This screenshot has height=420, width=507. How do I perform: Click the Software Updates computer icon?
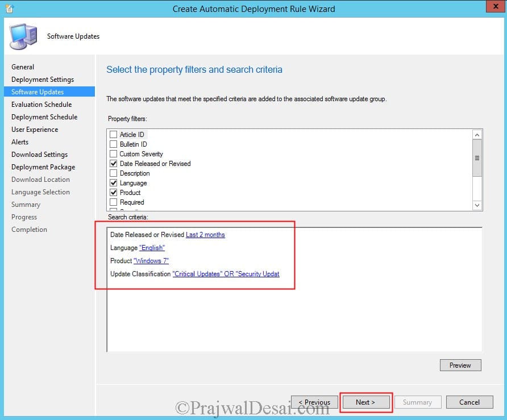[x=23, y=36]
